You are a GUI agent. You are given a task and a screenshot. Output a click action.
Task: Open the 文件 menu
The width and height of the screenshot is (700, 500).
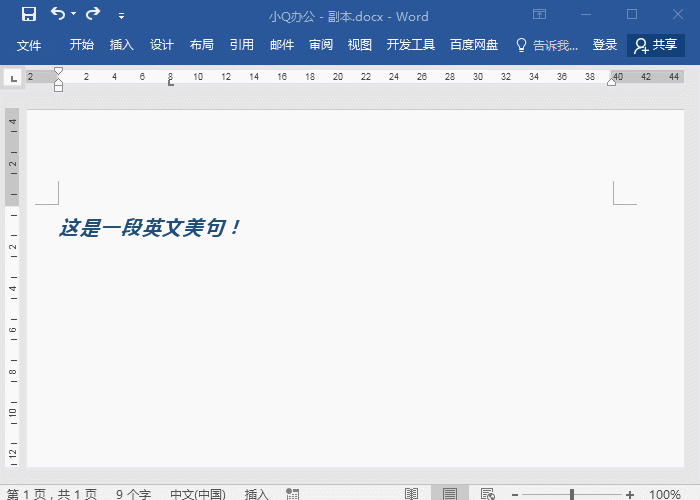(29, 45)
